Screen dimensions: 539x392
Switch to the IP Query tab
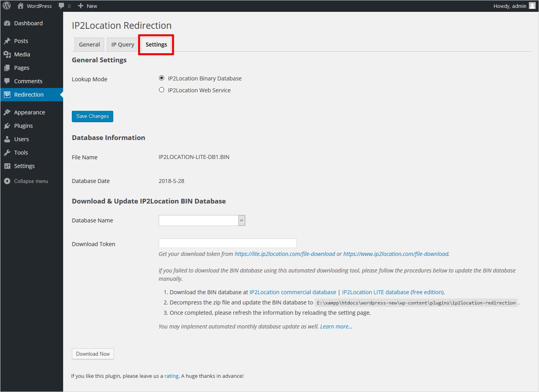123,45
